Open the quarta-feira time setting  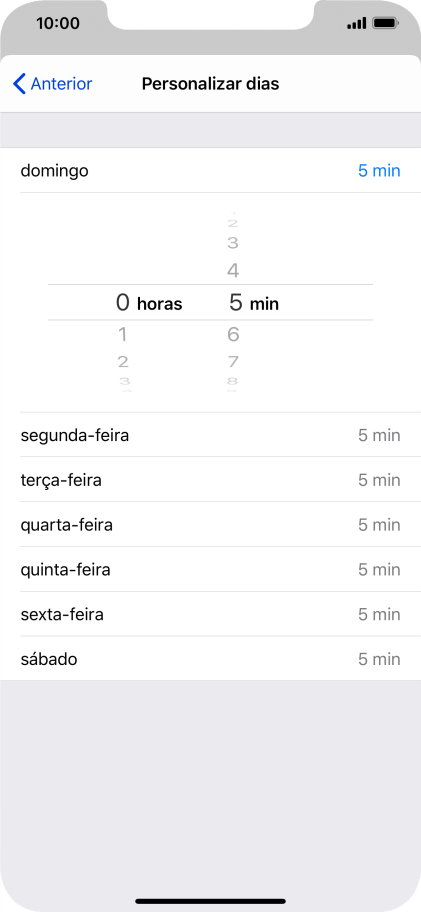click(x=210, y=525)
